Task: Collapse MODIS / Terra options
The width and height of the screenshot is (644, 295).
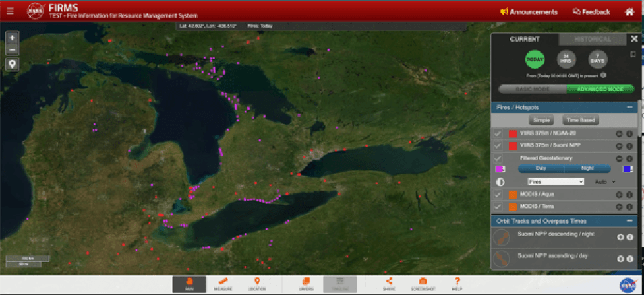Action: coord(619,207)
